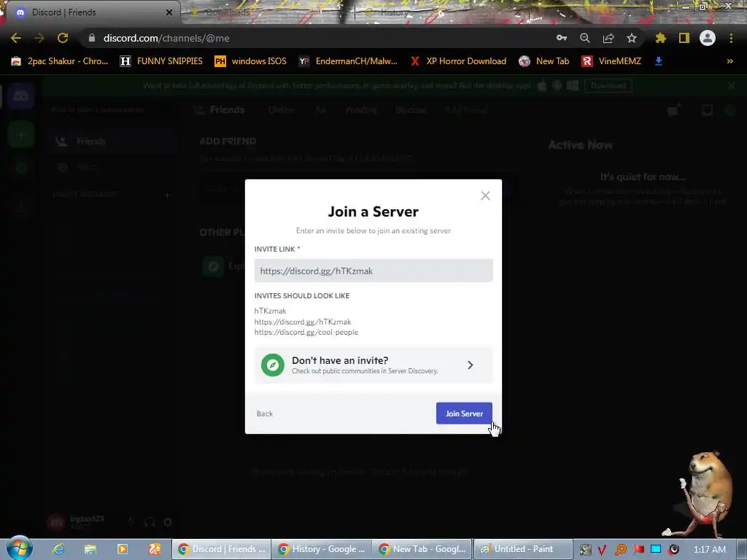This screenshot has width=747, height=560.
Task: Click the Join Server button
Action: coord(464,413)
